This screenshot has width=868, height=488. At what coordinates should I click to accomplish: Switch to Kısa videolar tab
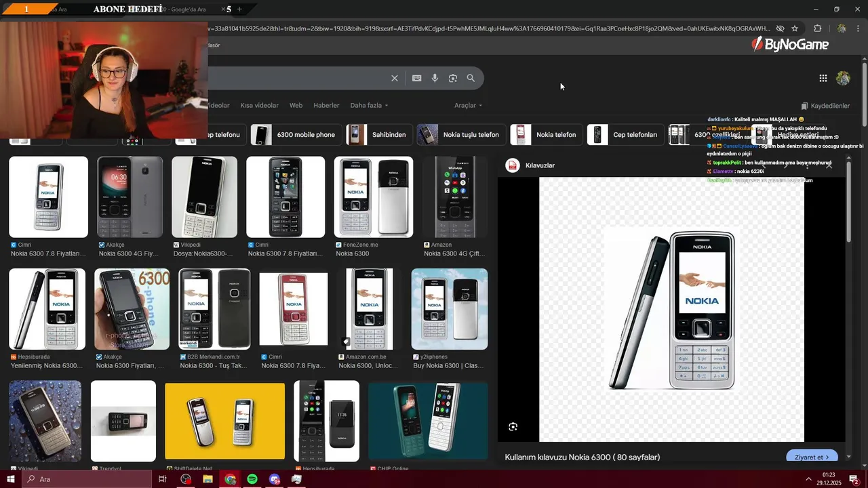(x=259, y=106)
